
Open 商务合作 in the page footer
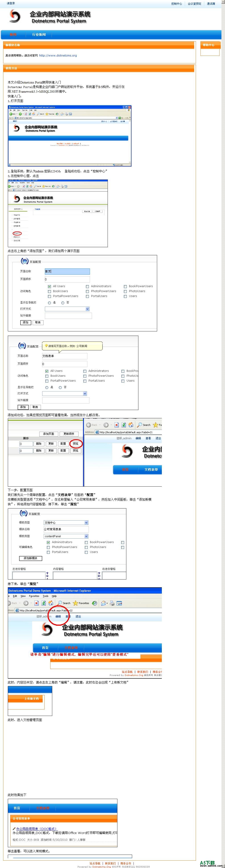tap(126, 863)
